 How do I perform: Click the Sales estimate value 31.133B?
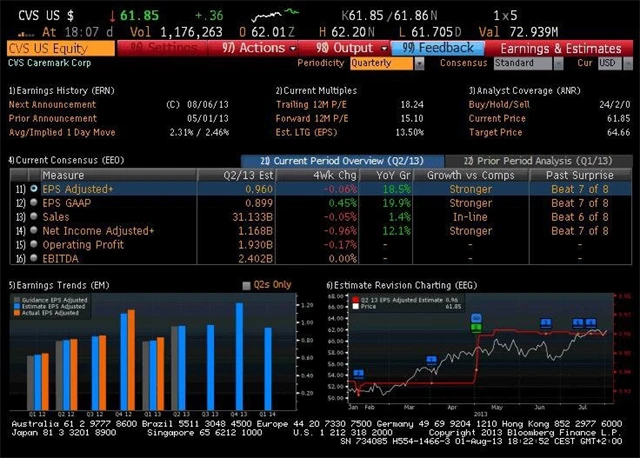pyautogui.click(x=252, y=217)
